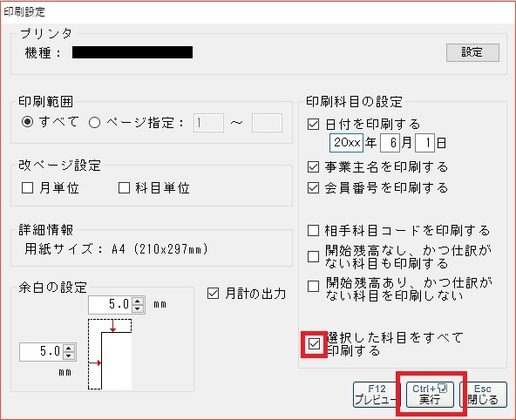Check 開始残高なし、かつ仕訳がない科目も印刷する
The image size is (516, 420).
[313, 256]
